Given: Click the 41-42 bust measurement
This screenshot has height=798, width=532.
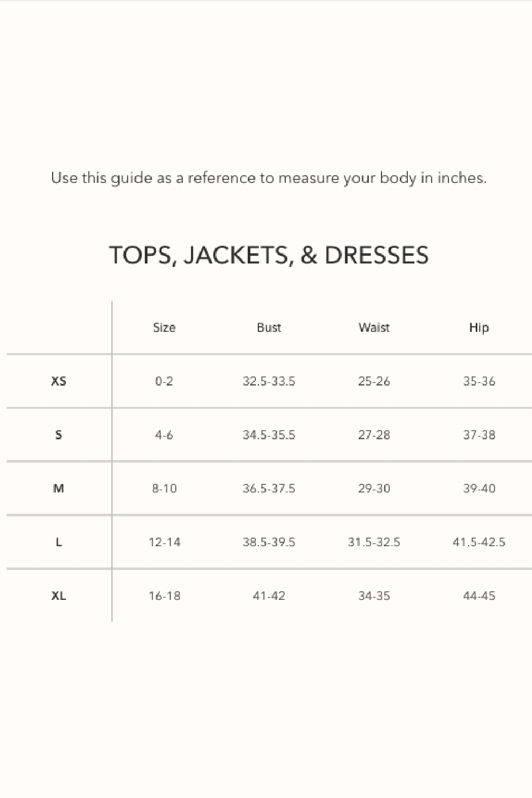Looking at the screenshot, I should click(x=269, y=596).
